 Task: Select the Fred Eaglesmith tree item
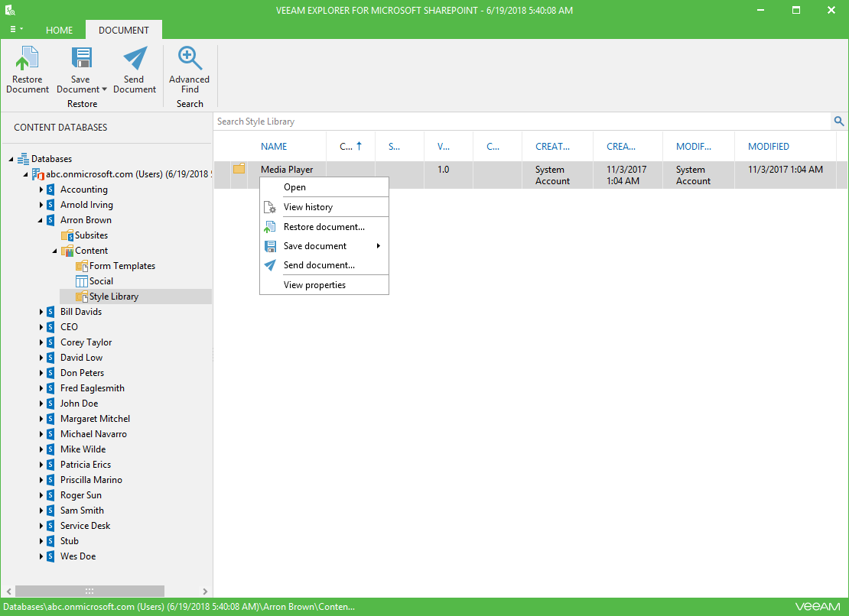pos(93,388)
